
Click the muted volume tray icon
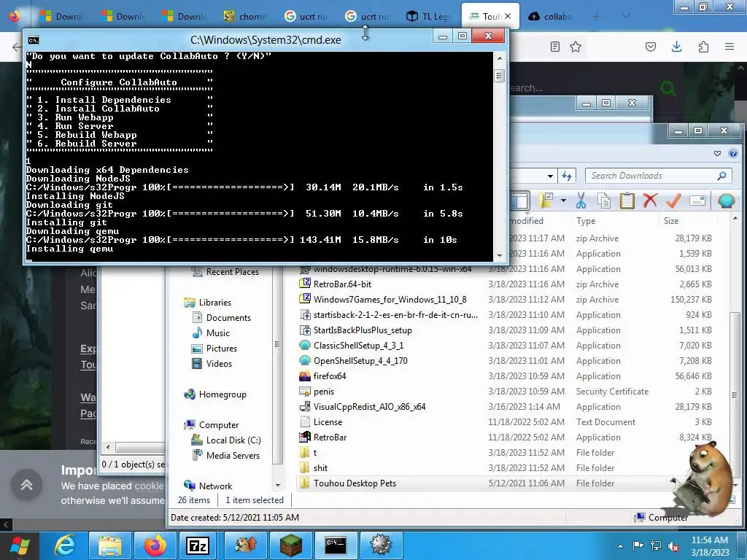coord(673,546)
